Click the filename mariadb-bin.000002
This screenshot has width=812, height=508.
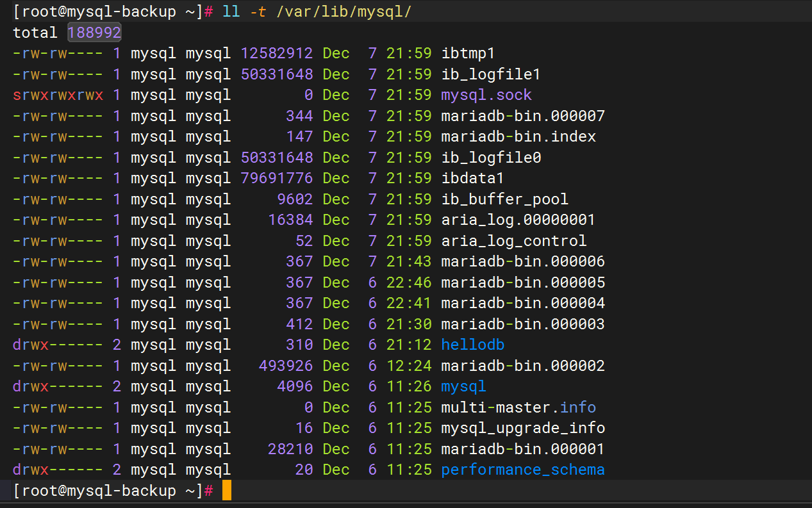(523, 366)
